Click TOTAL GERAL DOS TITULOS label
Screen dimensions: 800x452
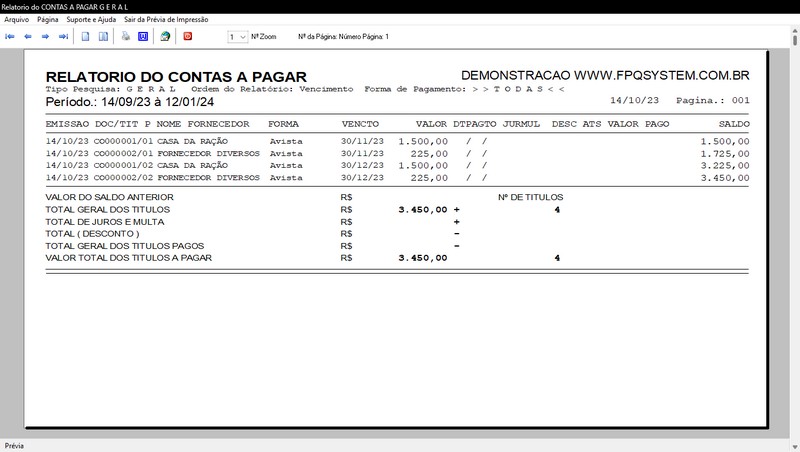(108, 210)
